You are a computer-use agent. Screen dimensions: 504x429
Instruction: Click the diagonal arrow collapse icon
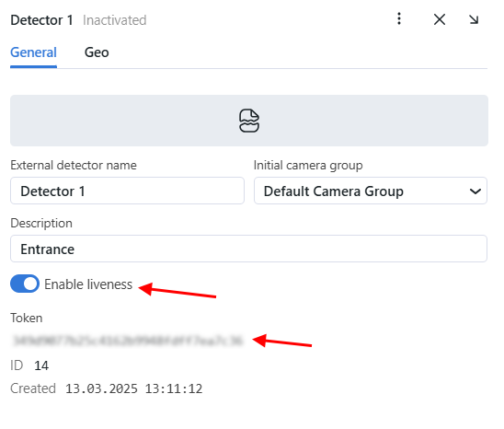(474, 19)
